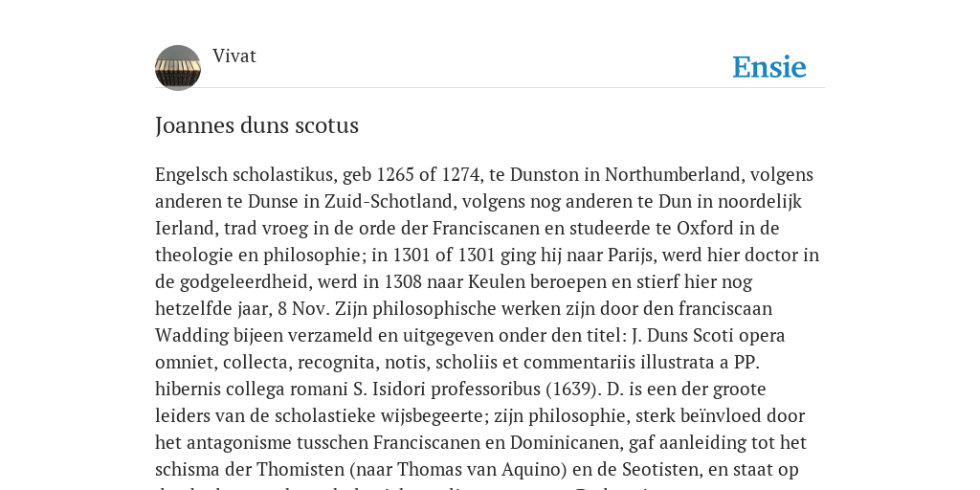980x490 pixels.
Task: Click the Vivat round avatar image
Action: click(178, 68)
